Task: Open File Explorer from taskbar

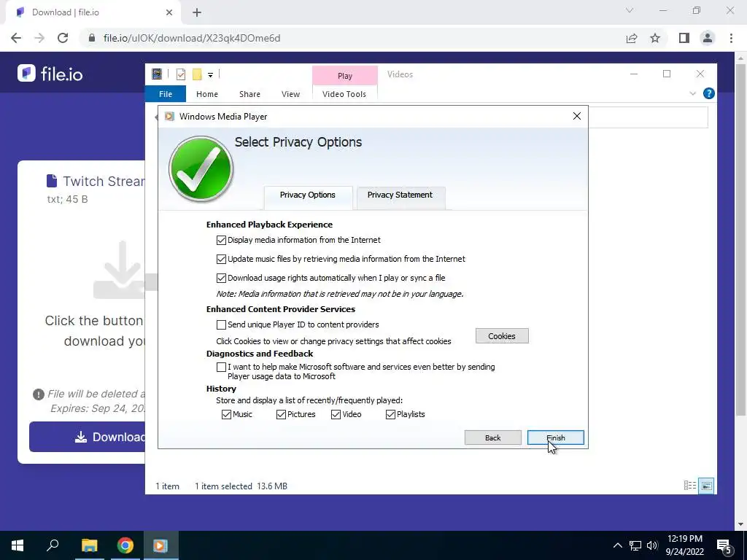Action: click(89, 545)
